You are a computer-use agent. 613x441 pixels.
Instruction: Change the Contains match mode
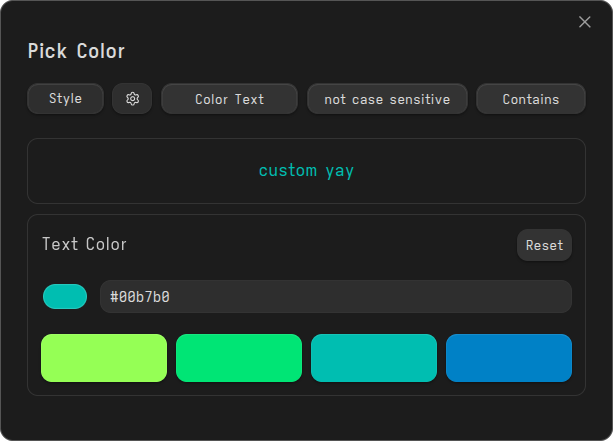pos(531,99)
